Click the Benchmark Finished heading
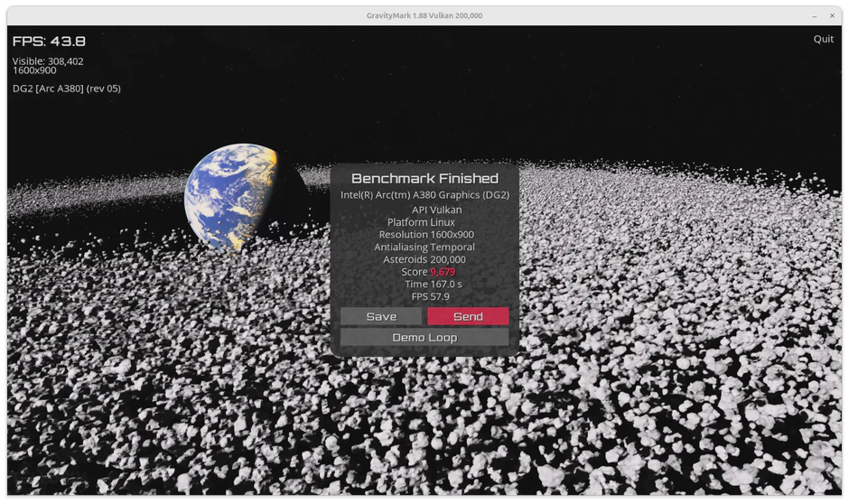 (424, 179)
